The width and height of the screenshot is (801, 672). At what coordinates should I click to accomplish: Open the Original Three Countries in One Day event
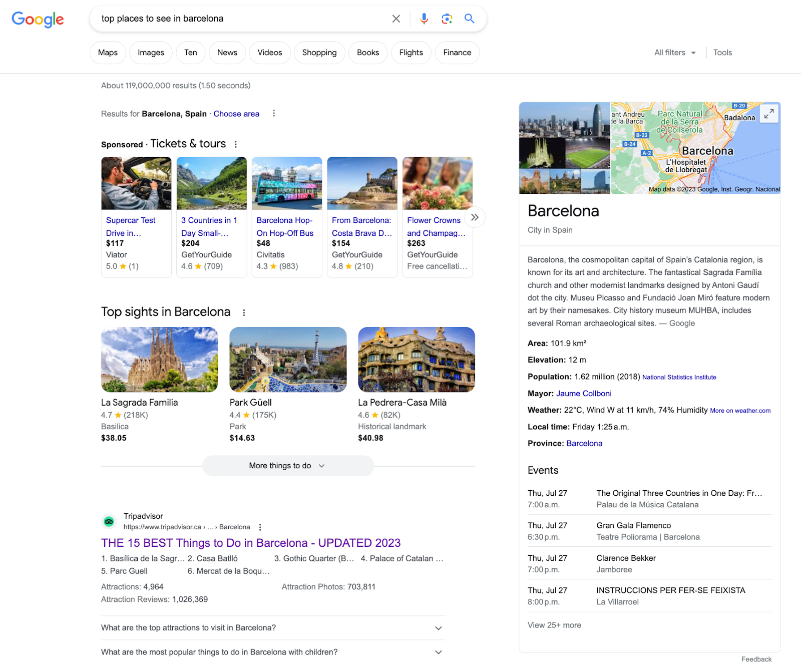pos(649,499)
